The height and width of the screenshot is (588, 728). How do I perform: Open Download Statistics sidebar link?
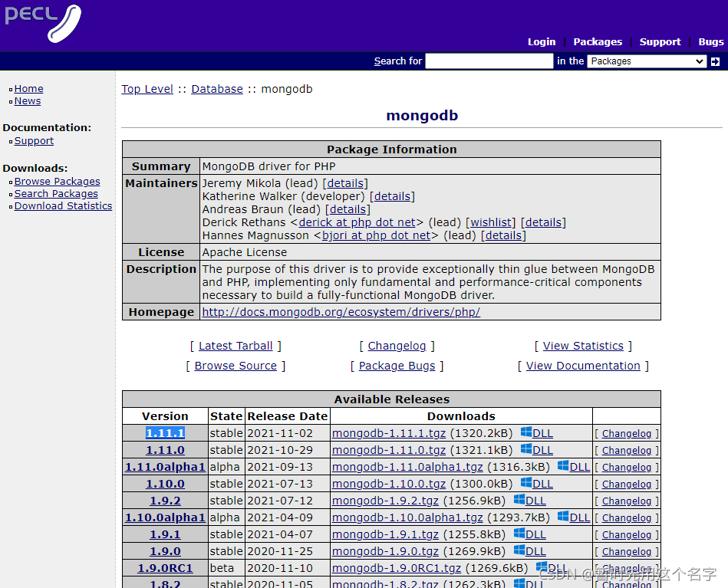point(63,206)
